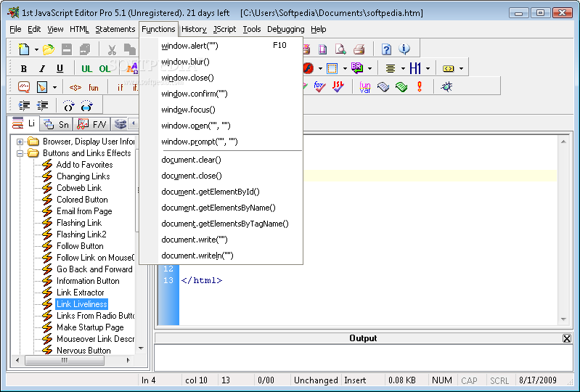Select the Nervous Button script
This screenshot has height=392, width=580.
(83, 350)
